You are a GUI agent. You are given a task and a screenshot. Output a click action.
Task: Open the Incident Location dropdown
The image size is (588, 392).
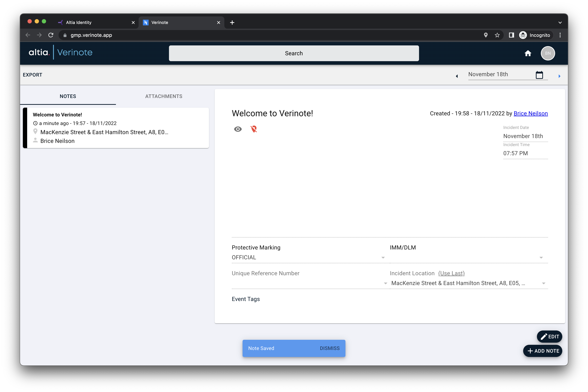click(544, 283)
